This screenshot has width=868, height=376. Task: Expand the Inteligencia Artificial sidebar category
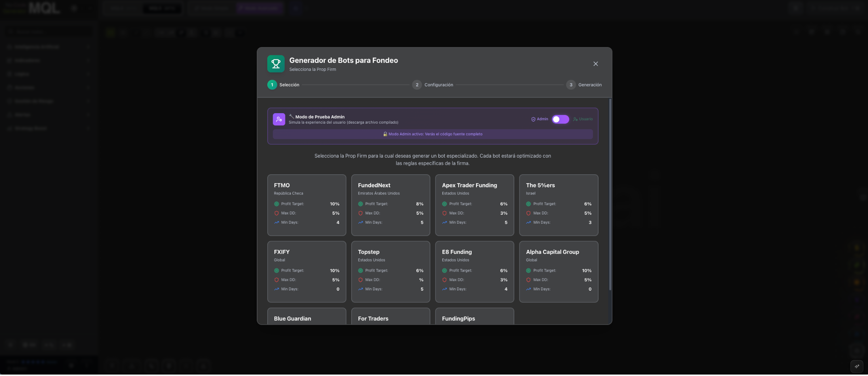49,46
